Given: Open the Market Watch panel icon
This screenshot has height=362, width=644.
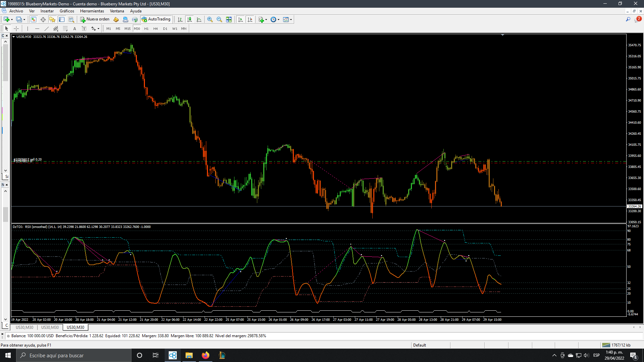Looking at the screenshot, I should pos(34,19).
